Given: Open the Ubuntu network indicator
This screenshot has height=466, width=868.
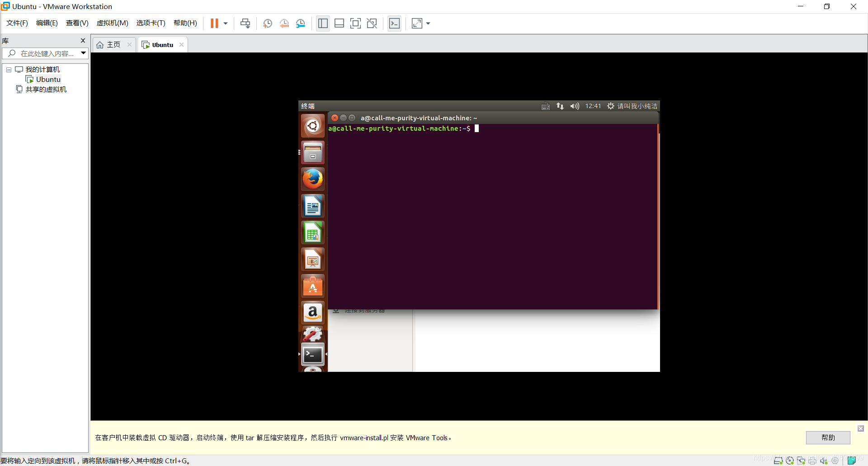Looking at the screenshot, I should [x=560, y=106].
